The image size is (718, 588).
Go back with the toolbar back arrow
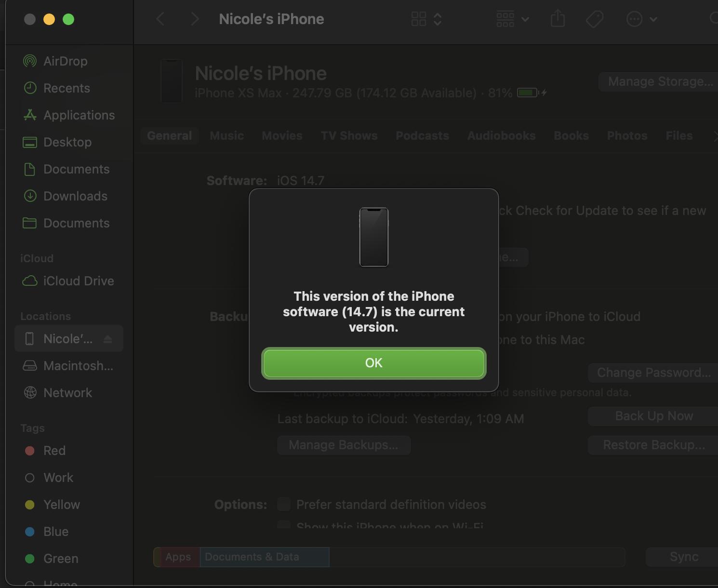pyautogui.click(x=160, y=19)
